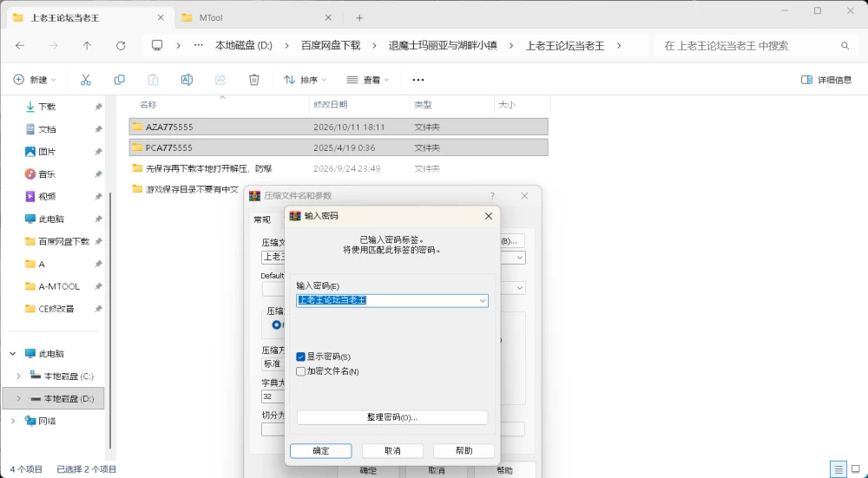
Task: Click 退魔士玛丽亚与湖畔小镇 breadcrumb
Action: (x=443, y=46)
